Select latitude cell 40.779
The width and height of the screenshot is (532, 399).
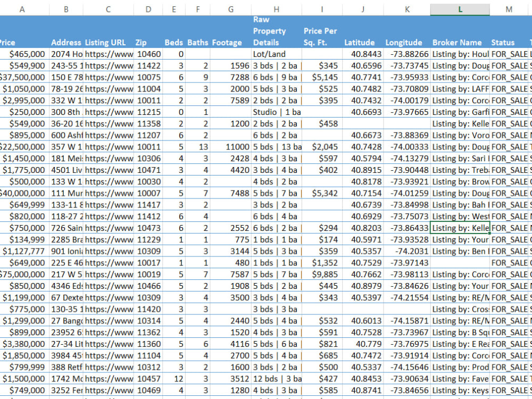pyautogui.click(x=363, y=344)
